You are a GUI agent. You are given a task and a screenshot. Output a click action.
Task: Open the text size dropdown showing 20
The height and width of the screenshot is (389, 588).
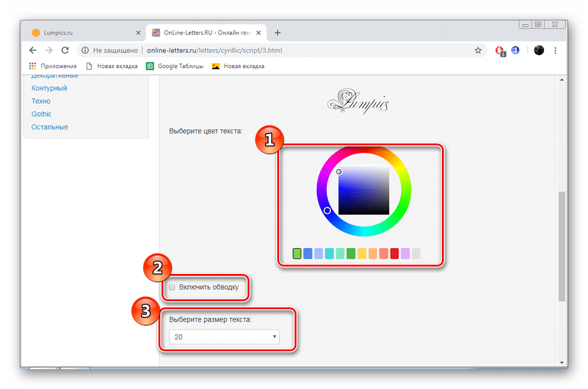click(x=224, y=336)
